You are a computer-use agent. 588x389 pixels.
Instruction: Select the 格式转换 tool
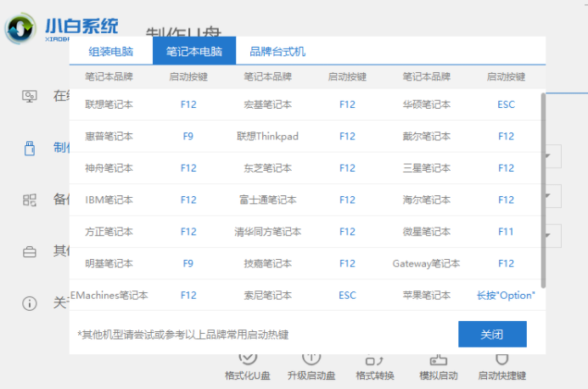(x=376, y=364)
